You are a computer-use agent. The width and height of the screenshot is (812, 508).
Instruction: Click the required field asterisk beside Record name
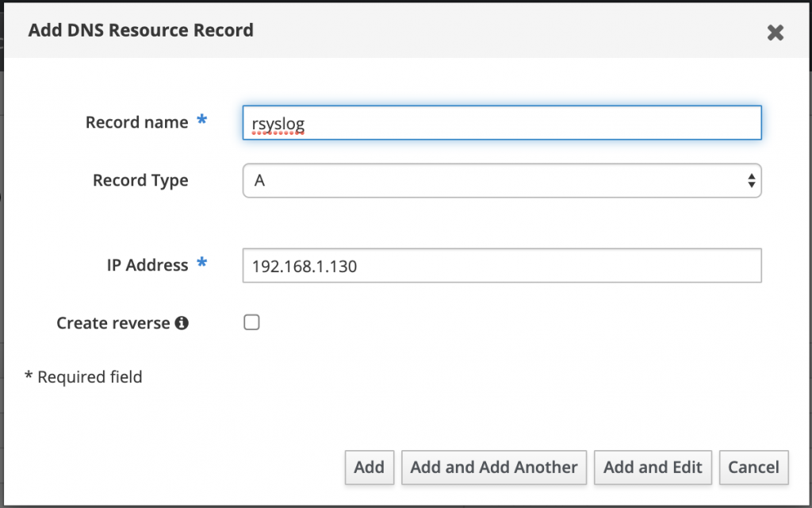coord(201,120)
